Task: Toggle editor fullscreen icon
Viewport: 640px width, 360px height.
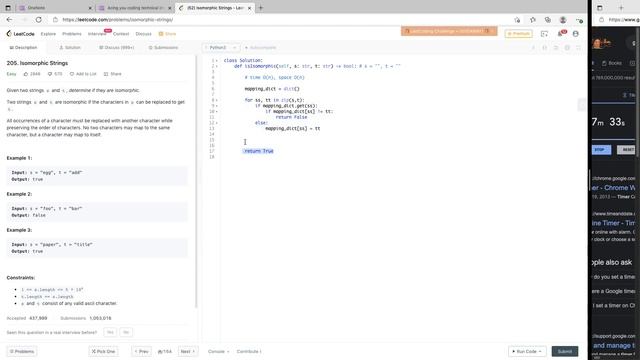Action: point(578,48)
